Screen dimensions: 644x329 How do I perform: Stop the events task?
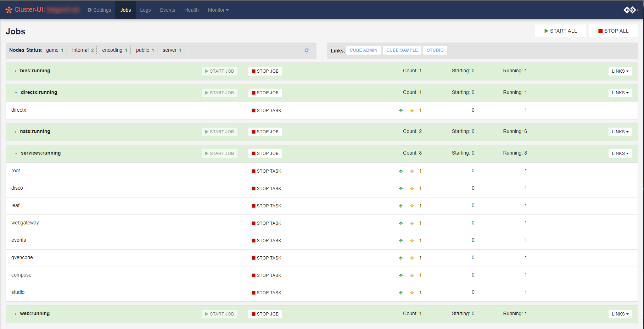[267, 241]
